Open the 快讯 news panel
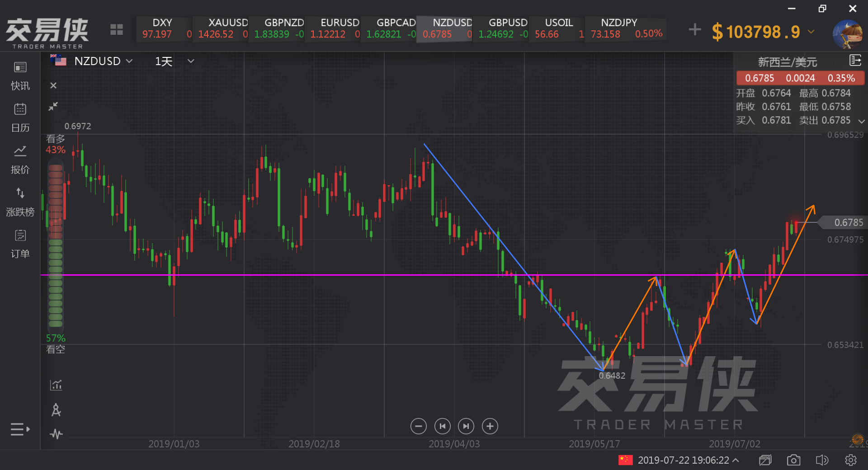This screenshot has width=868, height=470. [20, 76]
